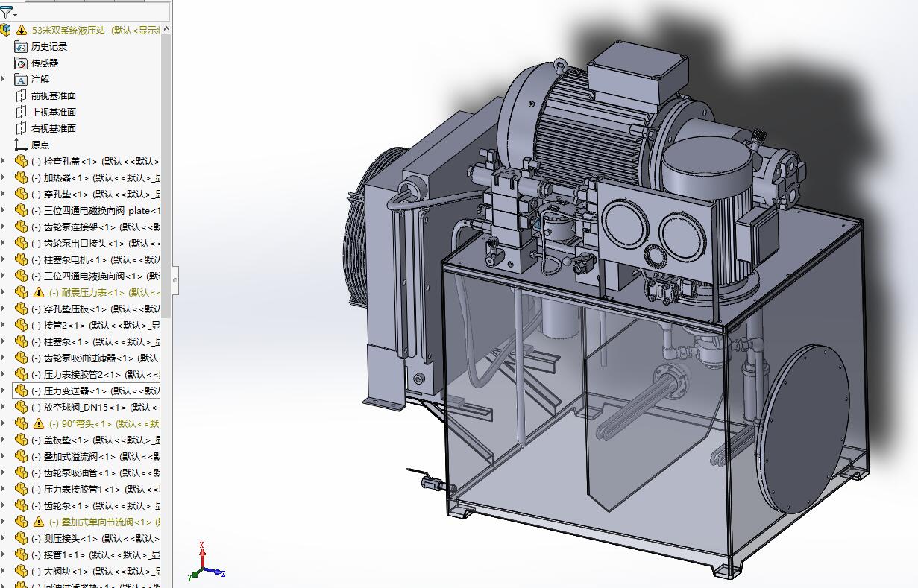Click the 传感器 sensors folder icon

click(21, 63)
